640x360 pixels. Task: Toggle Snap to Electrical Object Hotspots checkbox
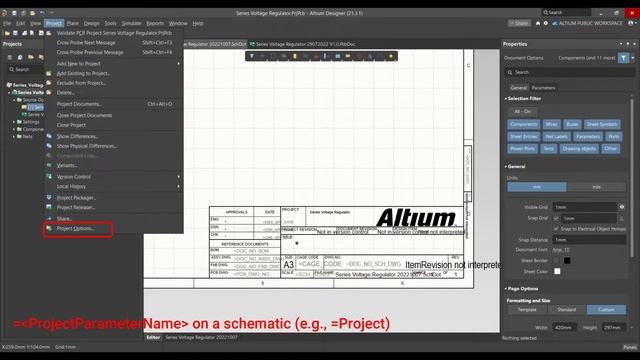556,229
